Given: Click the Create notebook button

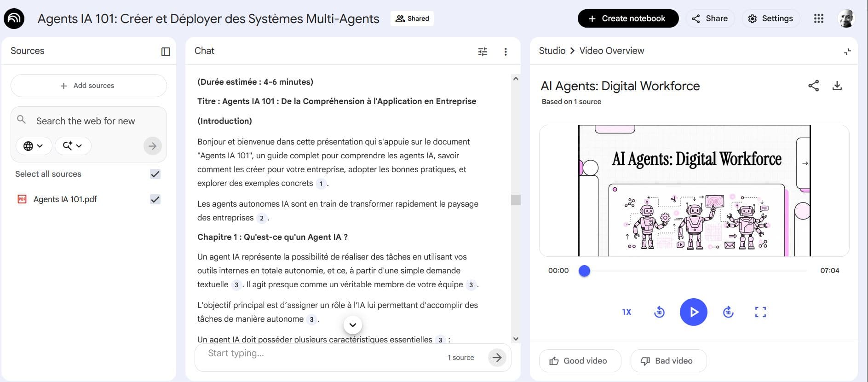Looking at the screenshot, I should (628, 18).
